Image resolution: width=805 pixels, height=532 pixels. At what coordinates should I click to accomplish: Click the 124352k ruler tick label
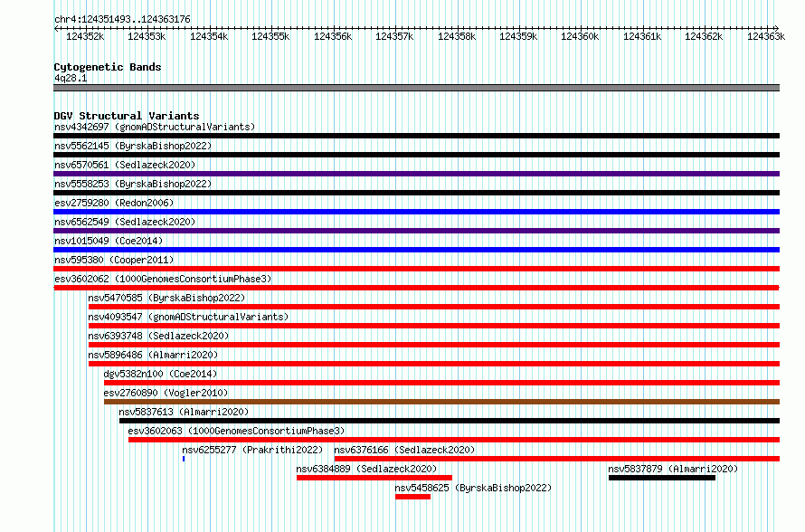pyautogui.click(x=85, y=37)
